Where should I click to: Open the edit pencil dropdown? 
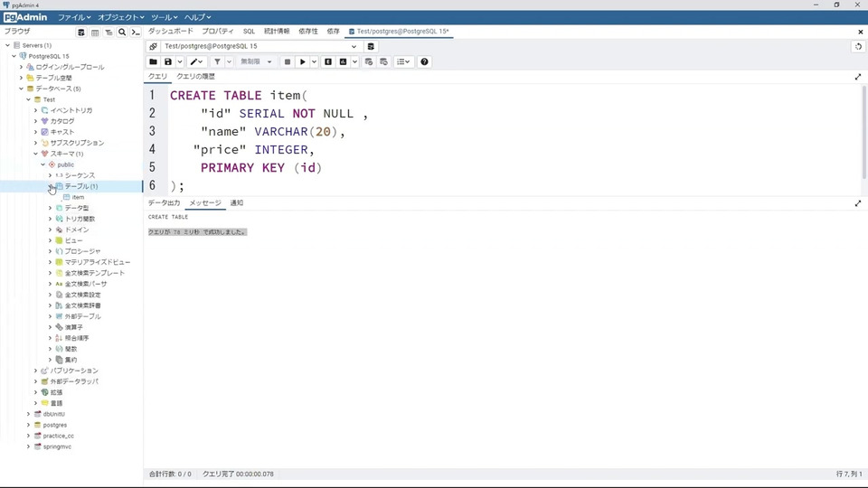tap(196, 62)
